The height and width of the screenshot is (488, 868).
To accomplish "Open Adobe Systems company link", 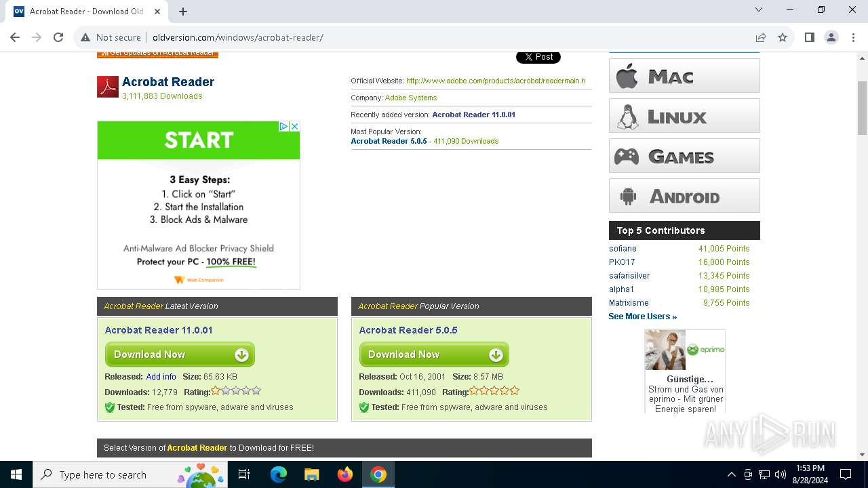I will pyautogui.click(x=411, y=98).
